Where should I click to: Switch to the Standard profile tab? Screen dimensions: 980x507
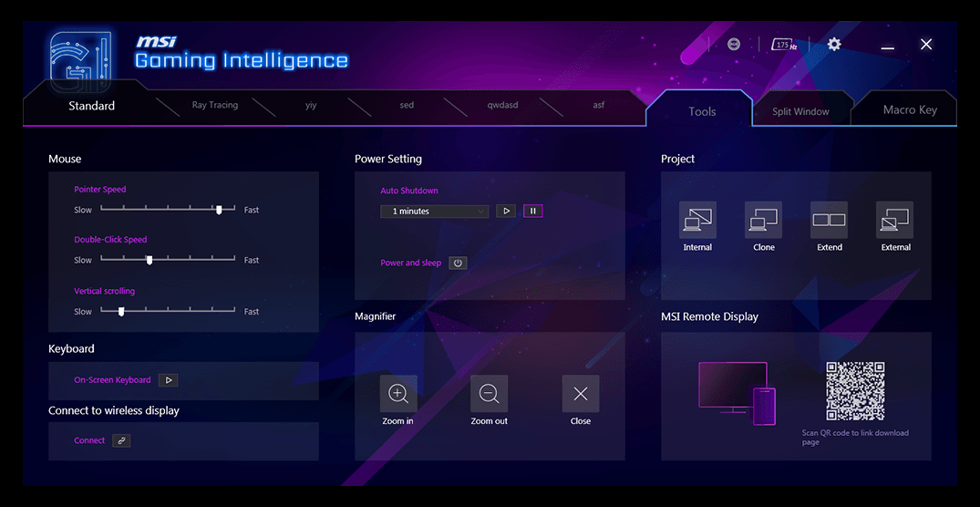point(92,106)
